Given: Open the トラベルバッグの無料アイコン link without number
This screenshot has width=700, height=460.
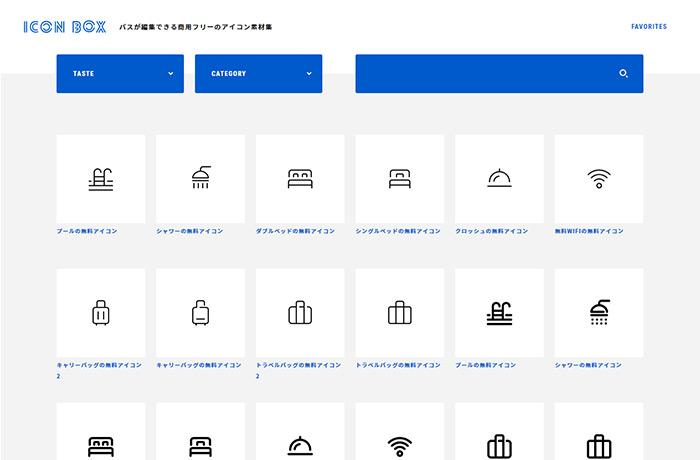Looking at the screenshot, I should point(398,365).
